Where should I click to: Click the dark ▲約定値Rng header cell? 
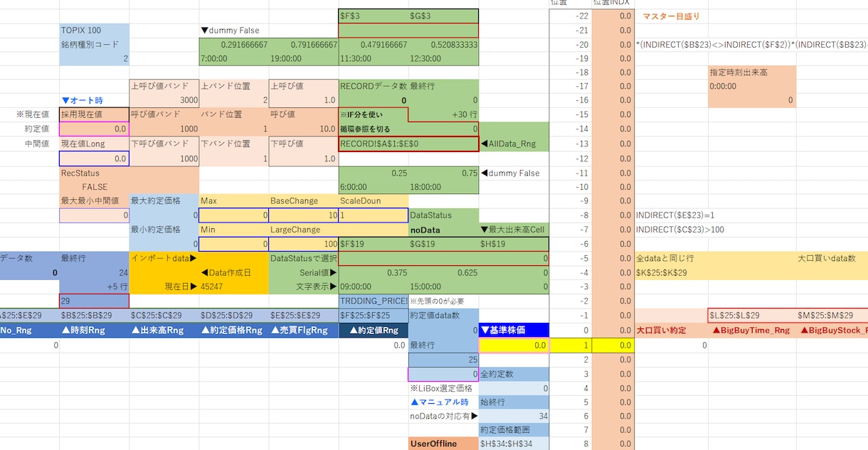[x=373, y=330]
